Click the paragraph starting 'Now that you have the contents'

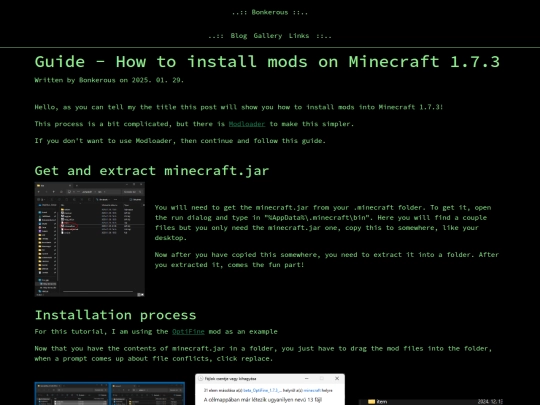(263, 353)
